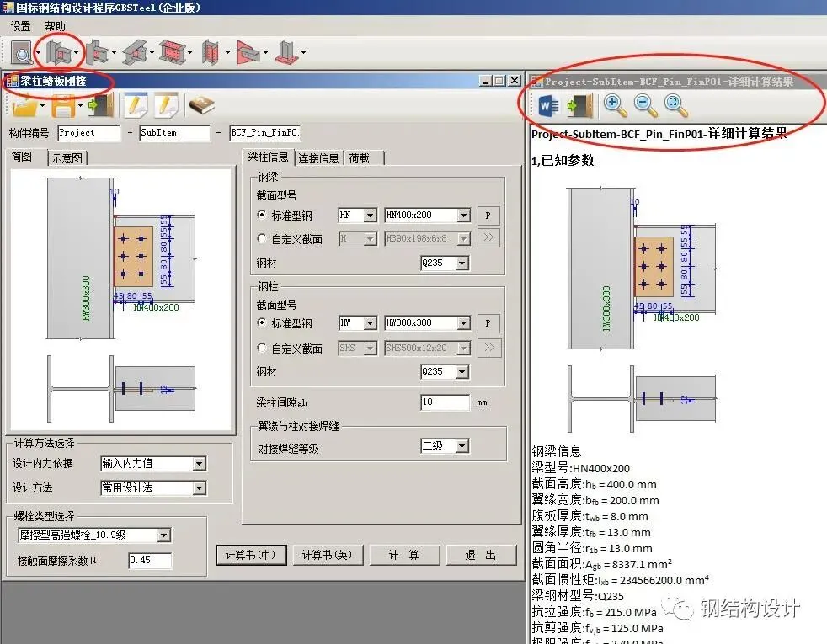Viewport: 827px width, 644px height.
Task: Click the exit door icon in the 梁柱鳍板刚接 window
Action: click(x=101, y=106)
